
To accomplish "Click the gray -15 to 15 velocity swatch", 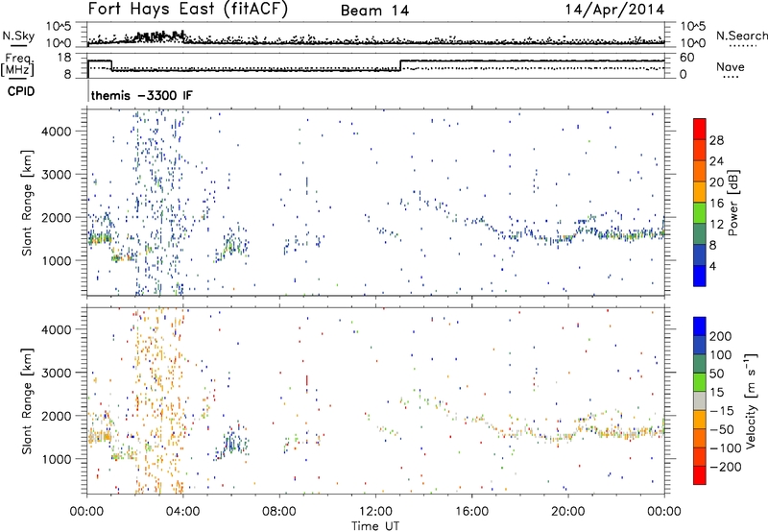I will 700,400.
